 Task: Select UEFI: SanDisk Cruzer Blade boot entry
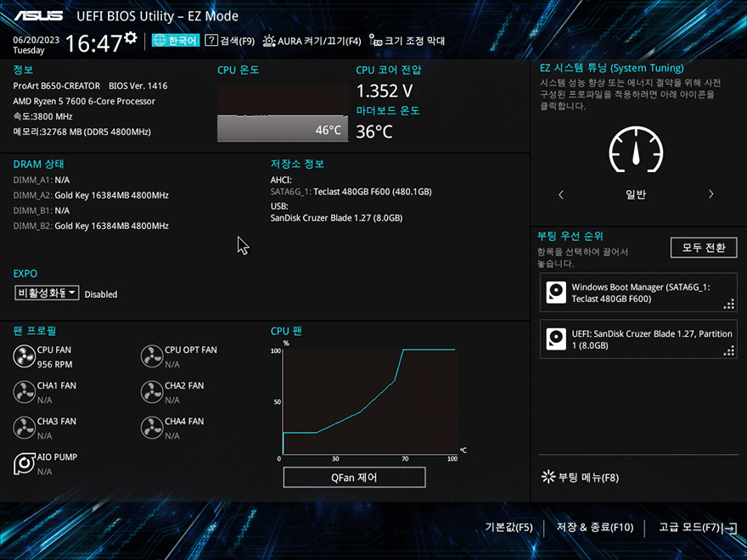pyautogui.click(x=638, y=339)
